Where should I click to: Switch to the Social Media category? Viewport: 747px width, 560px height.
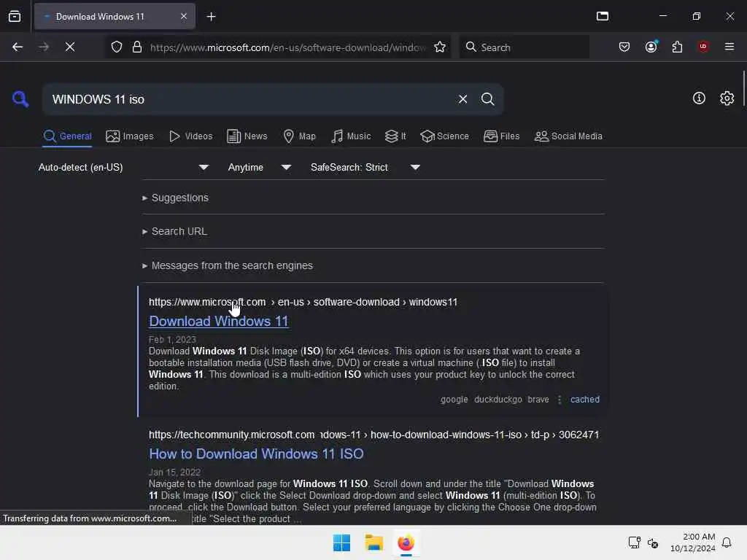568,136
